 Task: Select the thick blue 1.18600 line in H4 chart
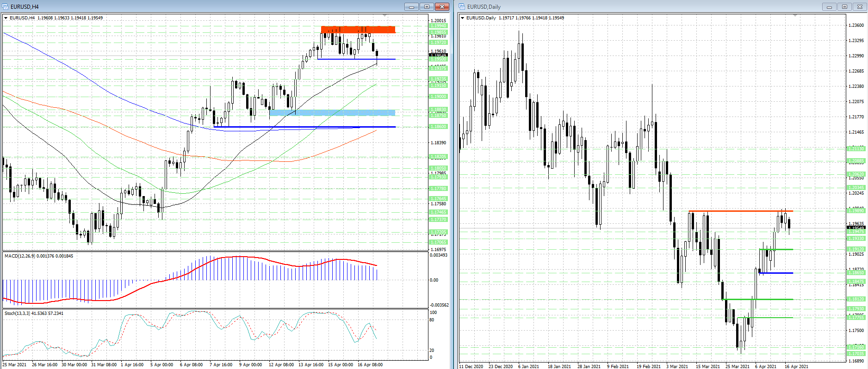(x=304, y=127)
